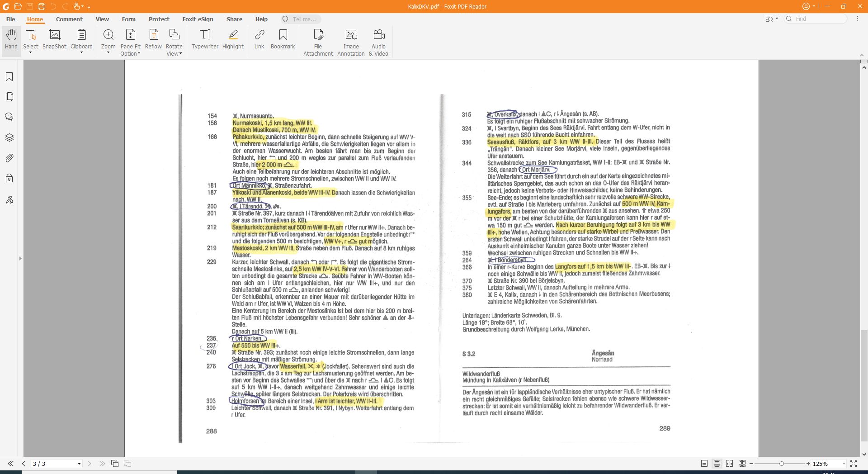
Task: Expand the Zoom dropdown arrow
Action: click(x=108, y=53)
